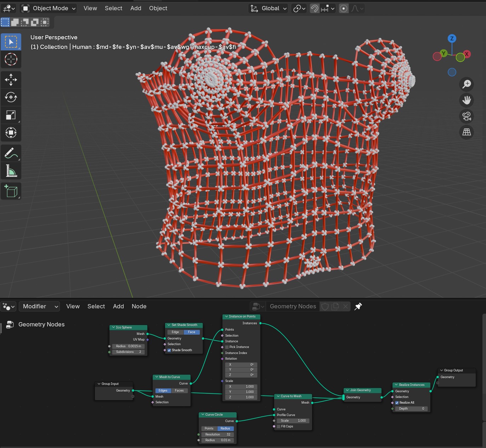Uncheck Shade Smooth in Set Shade Smooth node

click(169, 350)
